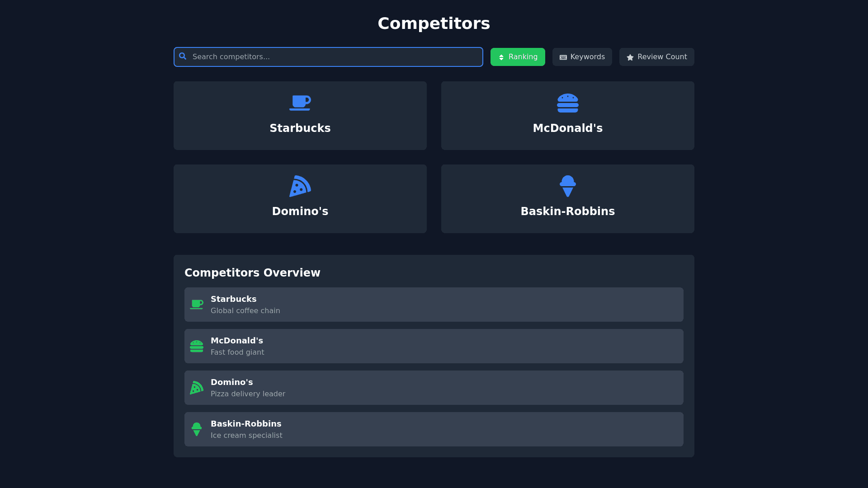Click green ice cream icon in overview list
This screenshot has height=488, width=868.
coord(197,429)
